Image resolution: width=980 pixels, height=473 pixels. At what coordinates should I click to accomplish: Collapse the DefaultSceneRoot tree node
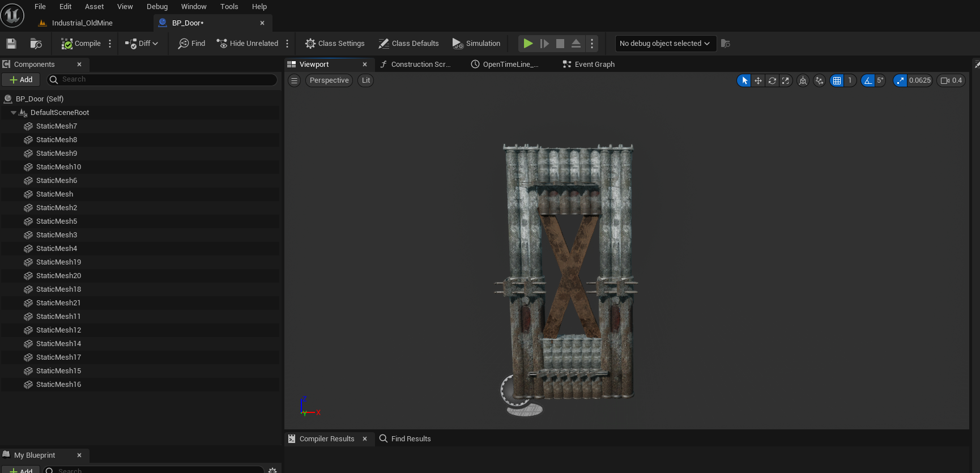[x=14, y=113]
